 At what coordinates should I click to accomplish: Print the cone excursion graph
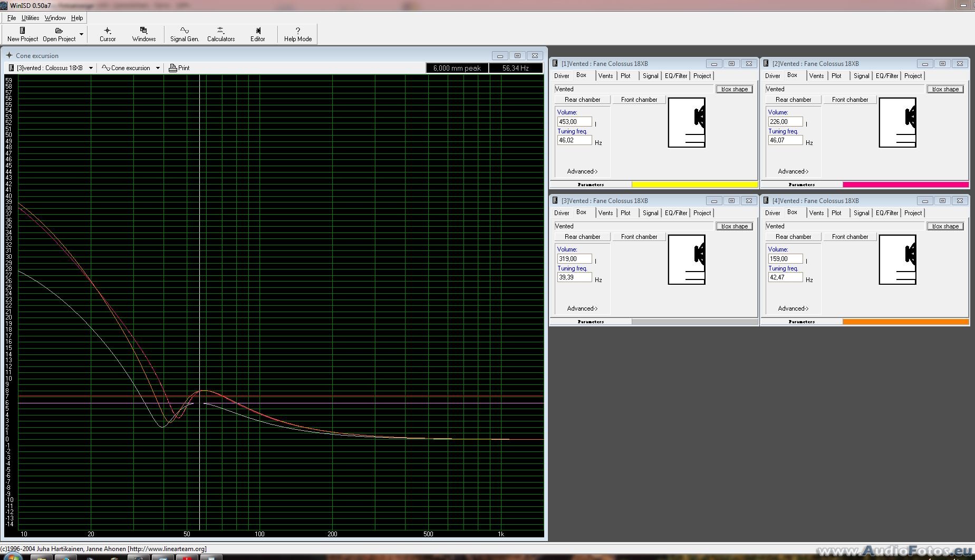179,68
